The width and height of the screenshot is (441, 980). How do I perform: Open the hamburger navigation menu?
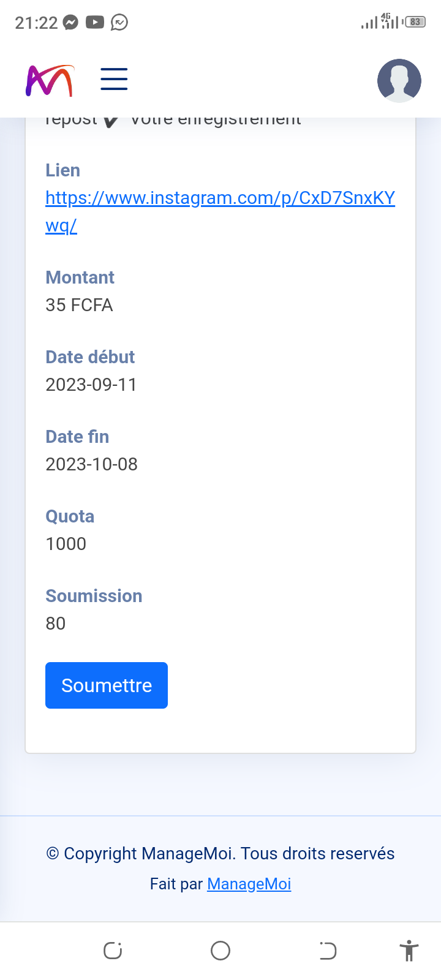point(114,80)
